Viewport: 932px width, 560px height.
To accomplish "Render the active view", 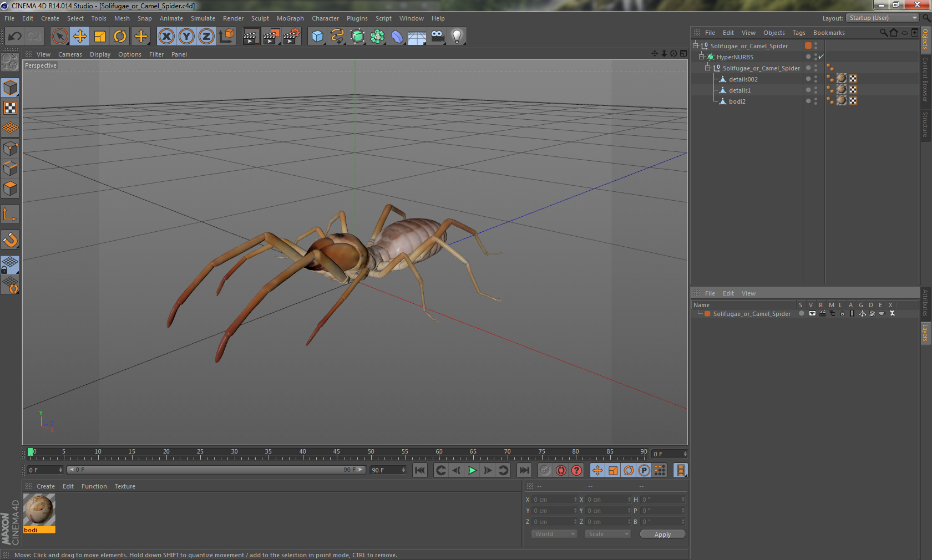I will point(251,37).
